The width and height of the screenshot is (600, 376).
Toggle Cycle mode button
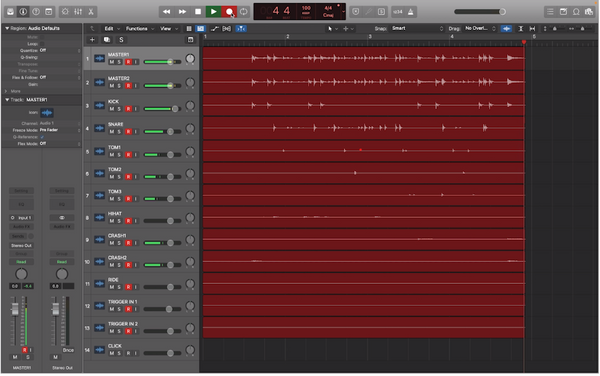pyautogui.click(x=244, y=12)
